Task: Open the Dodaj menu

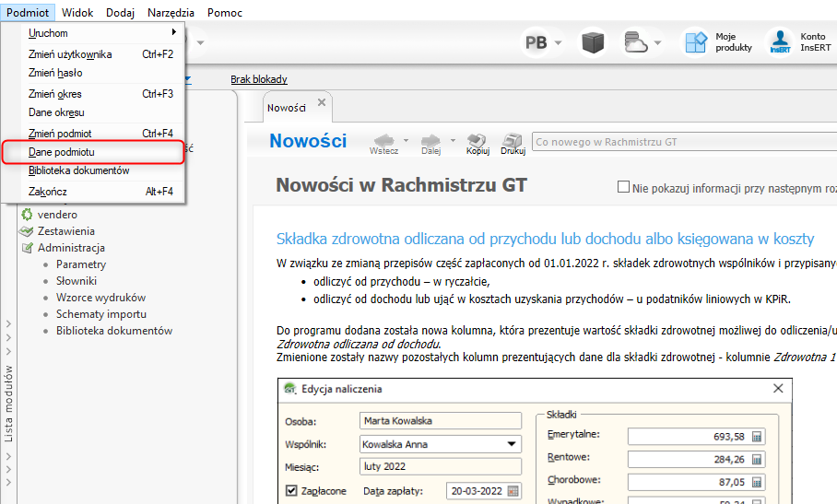Action: click(x=120, y=12)
